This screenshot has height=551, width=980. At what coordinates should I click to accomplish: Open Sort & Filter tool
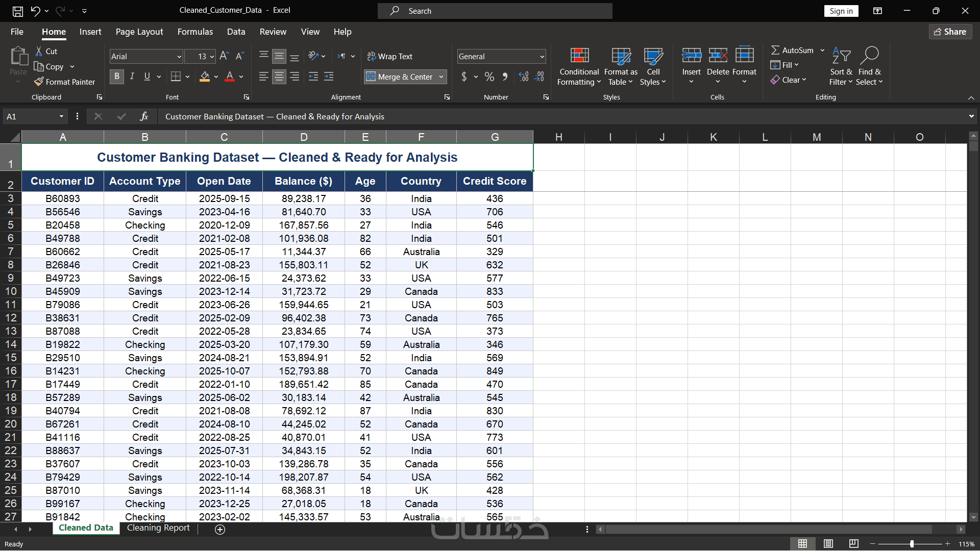841,67
